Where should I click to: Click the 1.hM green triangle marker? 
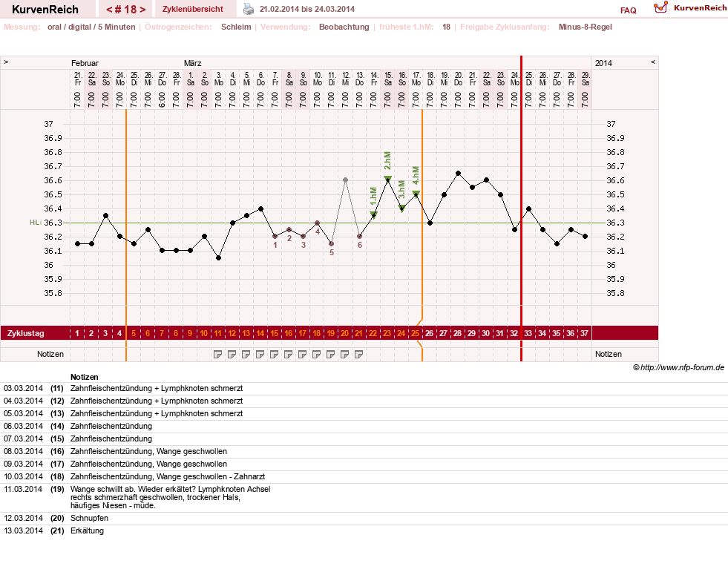tap(374, 214)
